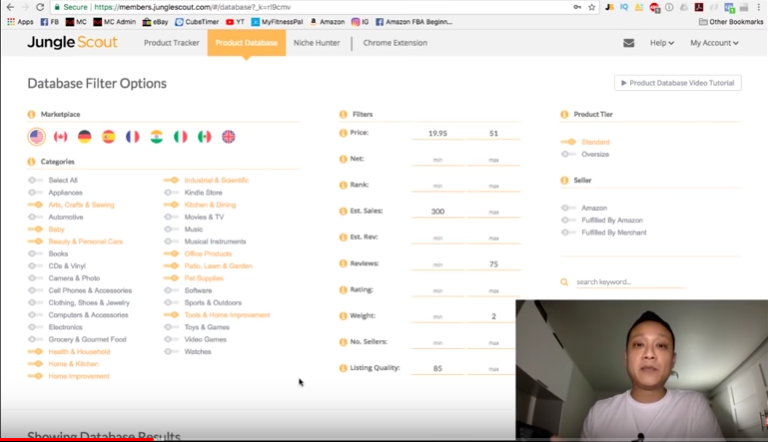Open the Chrome Extension tab

[395, 43]
